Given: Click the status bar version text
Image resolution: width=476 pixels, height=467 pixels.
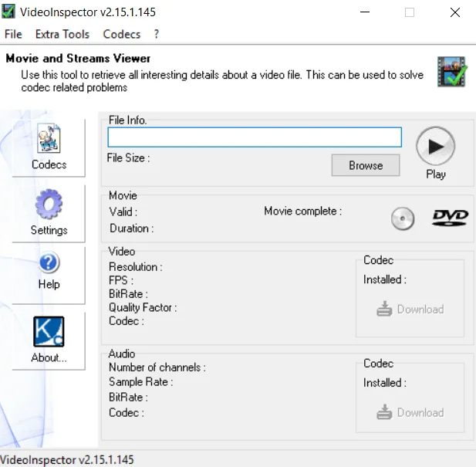Looking at the screenshot, I should pos(67,460).
